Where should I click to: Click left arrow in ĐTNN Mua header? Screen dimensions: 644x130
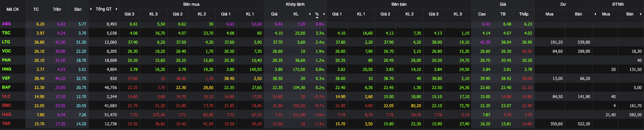pyautogui.click(x=595, y=14)
